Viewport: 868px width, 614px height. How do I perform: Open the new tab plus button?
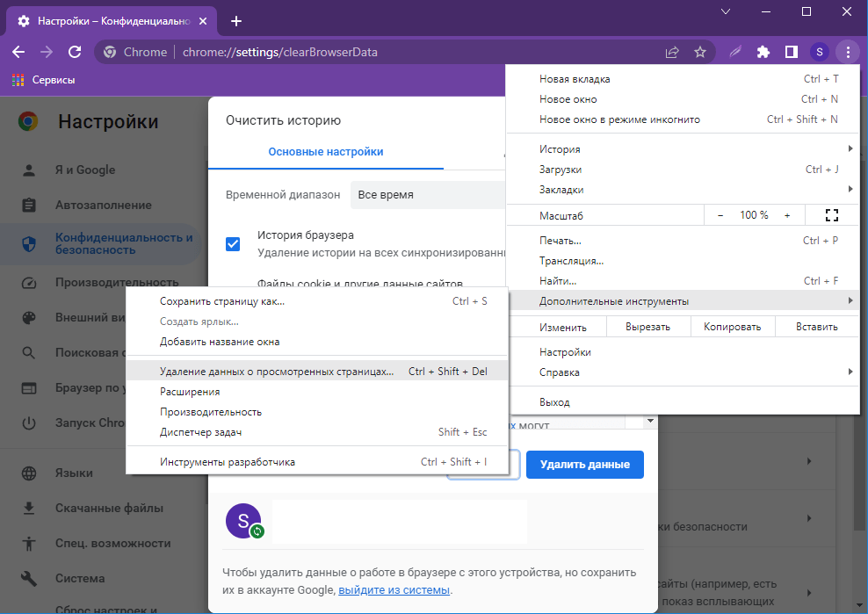tap(235, 21)
